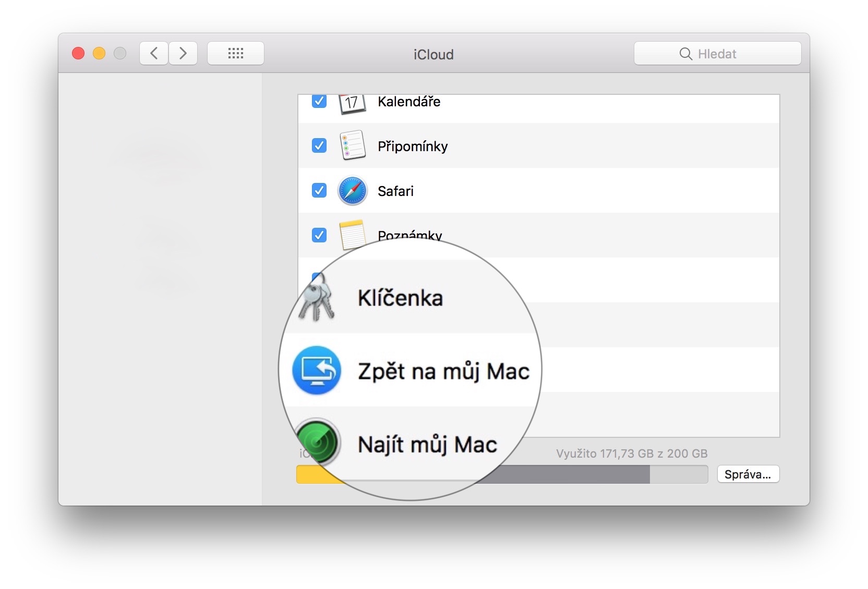This screenshot has height=589, width=868.
Task: Open the Správa... storage management button
Action: click(748, 474)
